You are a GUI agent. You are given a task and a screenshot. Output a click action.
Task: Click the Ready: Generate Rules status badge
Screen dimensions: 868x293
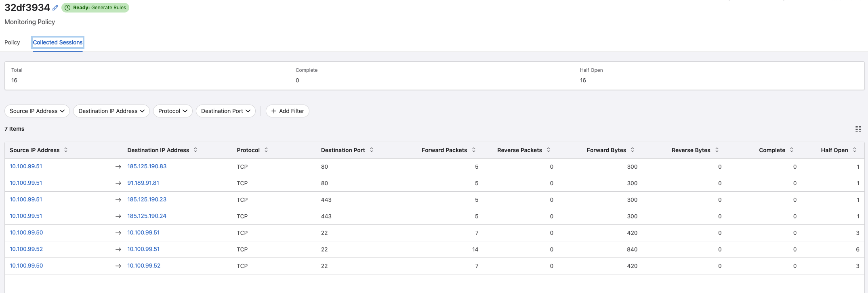95,8
